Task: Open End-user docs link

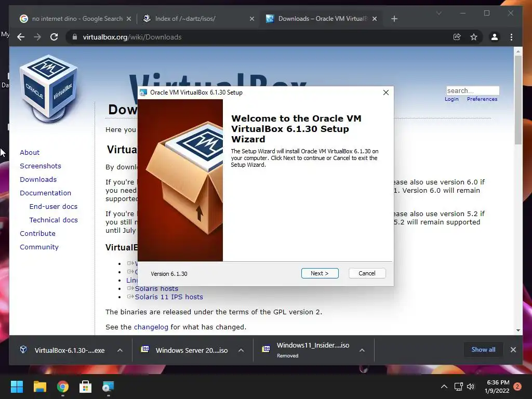Action: tap(54, 206)
